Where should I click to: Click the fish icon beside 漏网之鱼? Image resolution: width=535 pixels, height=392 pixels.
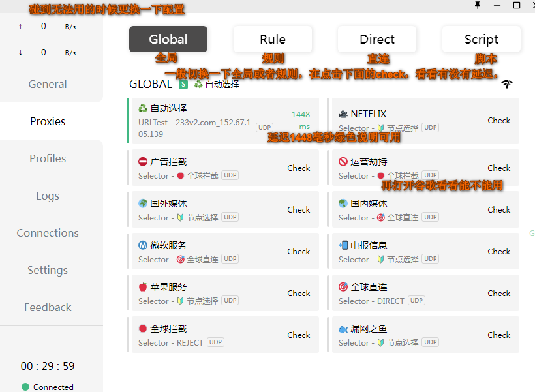tap(343, 329)
